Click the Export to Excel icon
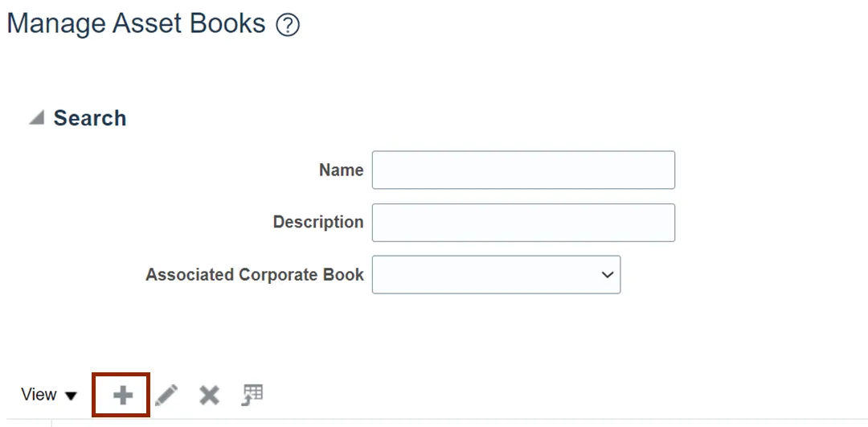This screenshot has width=868, height=427. [252, 395]
